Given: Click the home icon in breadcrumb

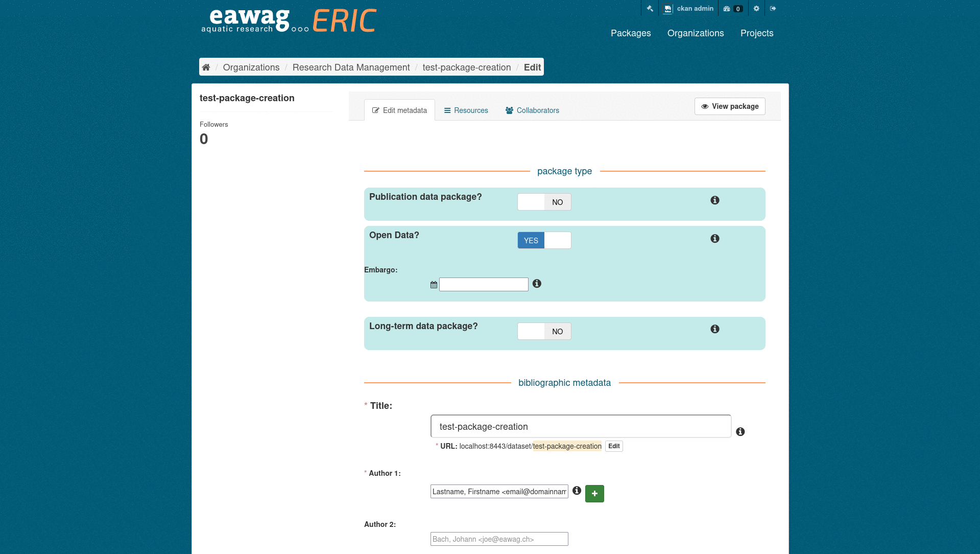Looking at the screenshot, I should point(206,67).
